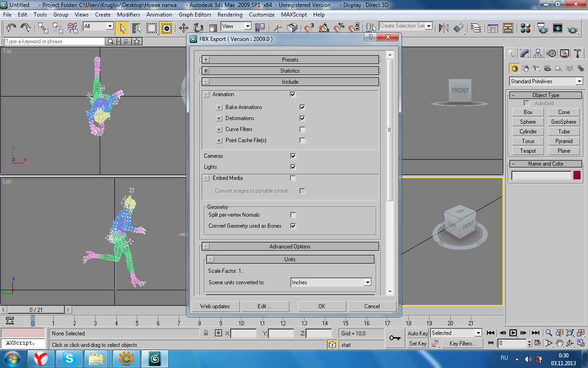The width and height of the screenshot is (588, 368).
Task: Toggle Split per-vertex Normals checkbox
Action: (293, 215)
